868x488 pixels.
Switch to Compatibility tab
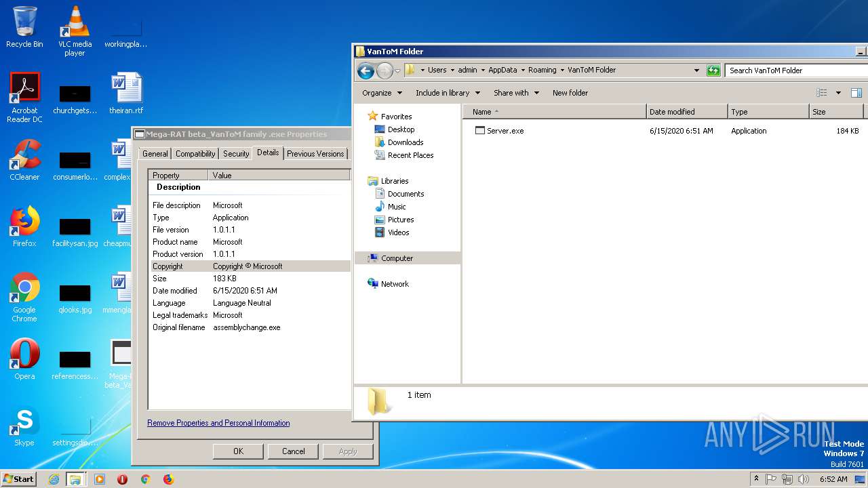[x=195, y=154]
